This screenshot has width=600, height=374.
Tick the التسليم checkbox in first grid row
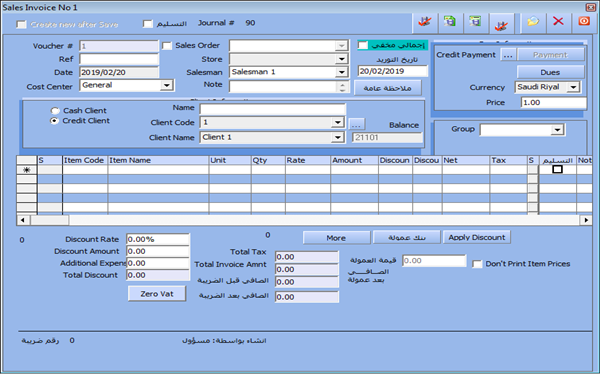point(558,169)
